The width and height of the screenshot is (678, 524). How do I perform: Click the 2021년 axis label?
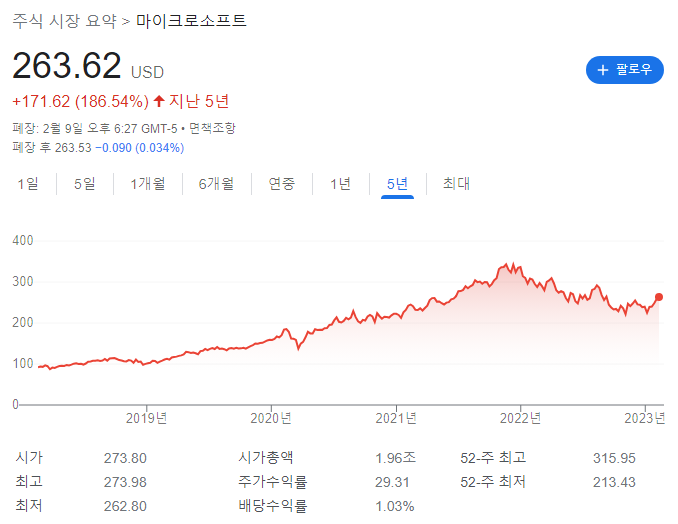(x=396, y=418)
